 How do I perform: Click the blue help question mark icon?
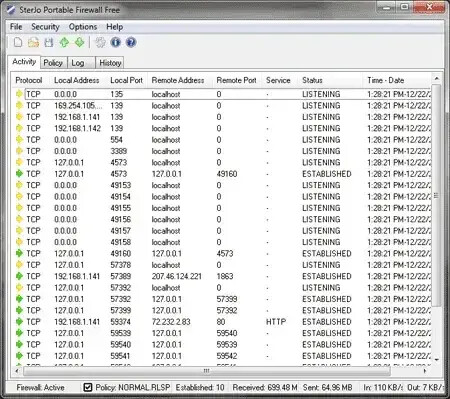131,42
